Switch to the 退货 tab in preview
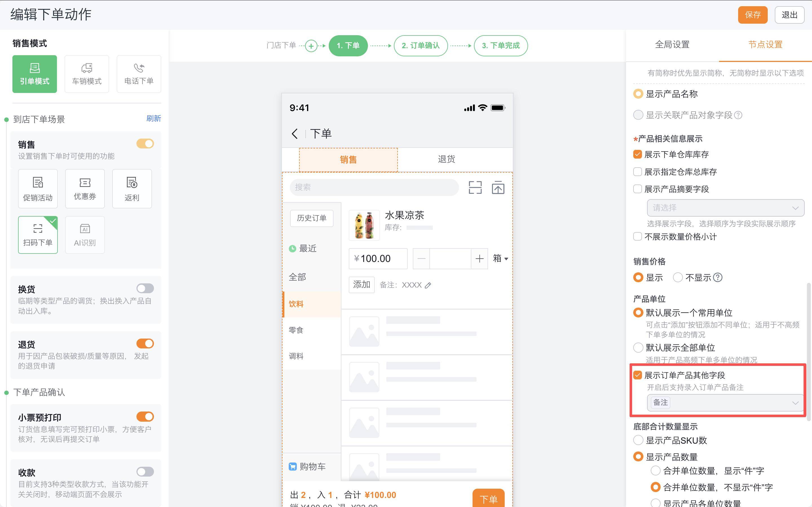The height and width of the screenshot is (507, 812). tap(446, 159)
